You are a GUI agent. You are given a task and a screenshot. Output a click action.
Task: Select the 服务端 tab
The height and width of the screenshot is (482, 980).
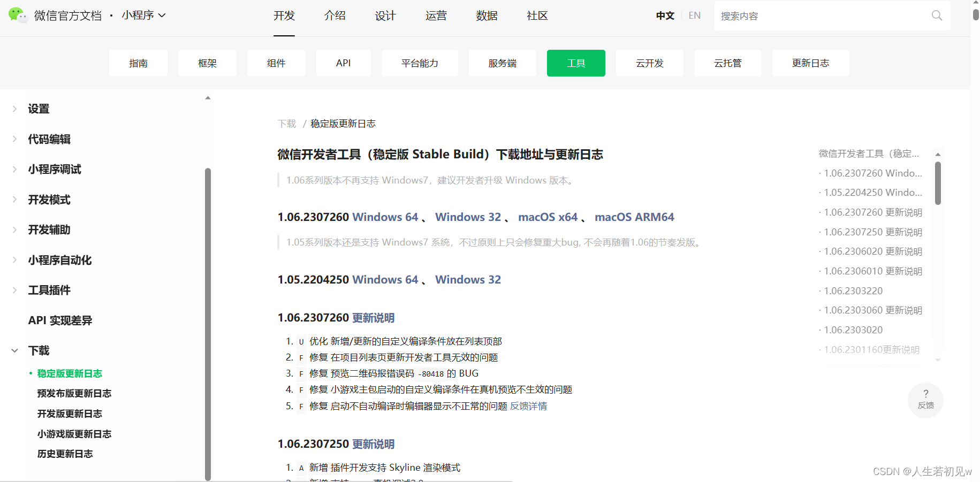coord(503,63)
